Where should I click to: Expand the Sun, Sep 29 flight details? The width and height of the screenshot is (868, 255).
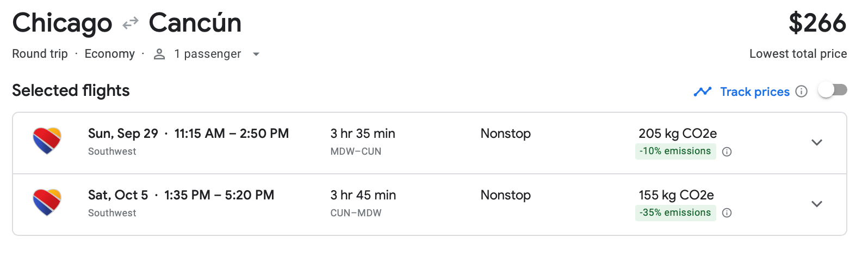click(x=816, y=143)
